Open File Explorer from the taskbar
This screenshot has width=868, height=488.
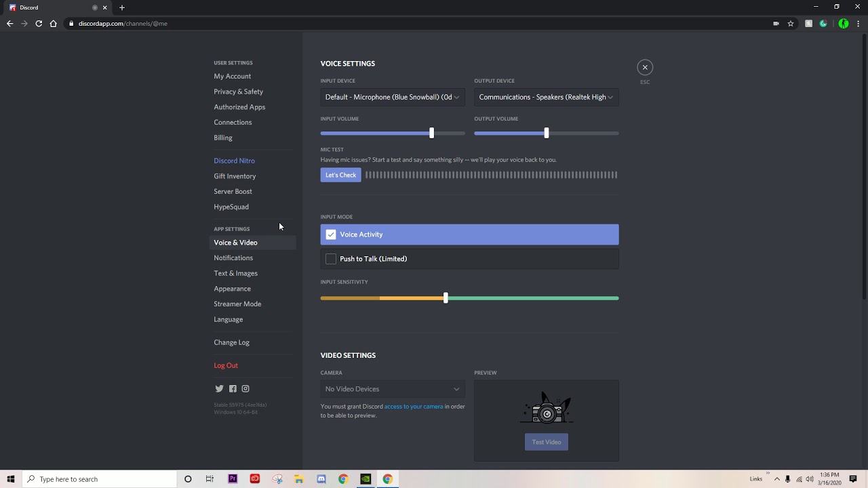[299, 479]
